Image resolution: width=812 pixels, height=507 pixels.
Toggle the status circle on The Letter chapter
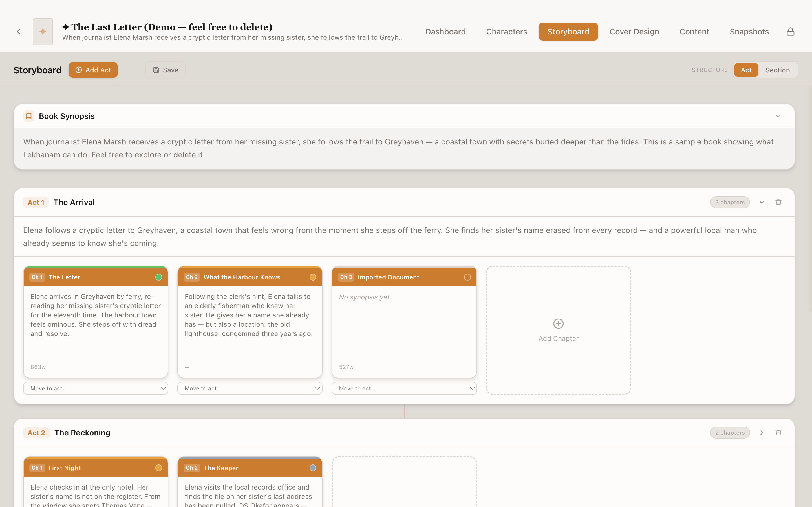(x=158, y=277)
